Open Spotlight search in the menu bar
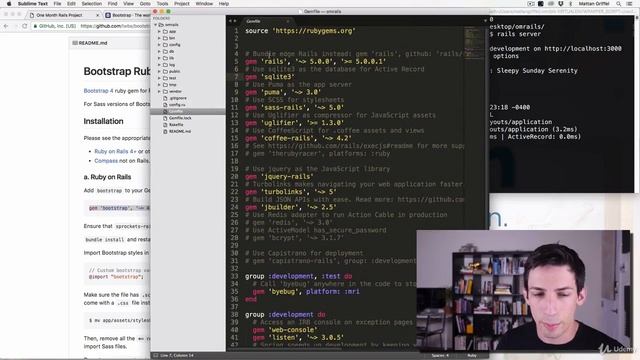The height and width of the screenshot is (360, 640). pyautogui.click(x=619, y=4)
